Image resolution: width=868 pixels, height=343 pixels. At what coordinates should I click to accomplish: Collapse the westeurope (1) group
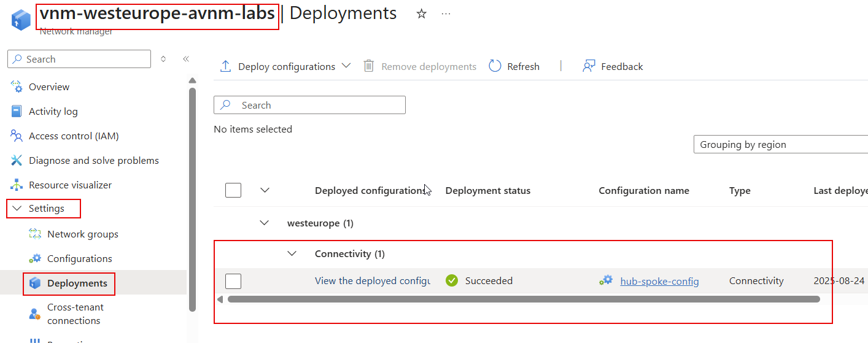click(265, 223)
